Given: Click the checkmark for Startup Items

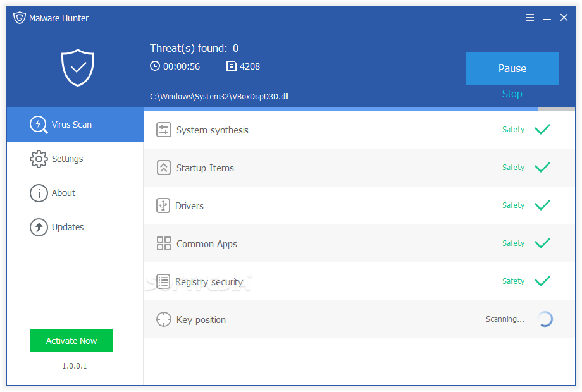Looking at the screenshot, I should (x=542, y=168).
